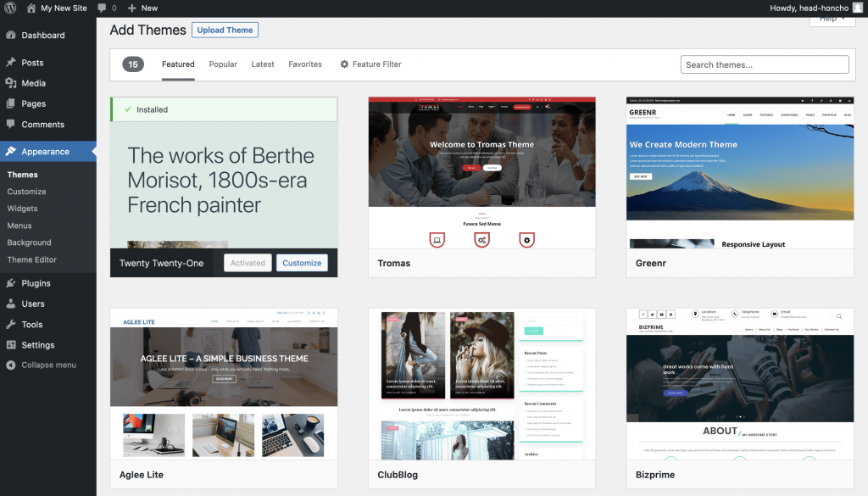The height and width of the screenshot is (496, 868).
Task: Switch to the Latest themes tab
Action: pyautogui.click(x=263, y=64)
